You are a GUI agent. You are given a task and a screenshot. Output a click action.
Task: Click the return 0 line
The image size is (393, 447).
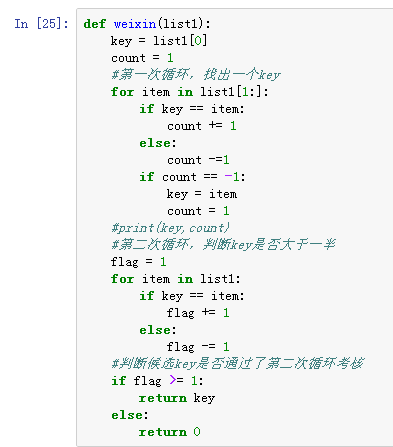click(x=170, y=432)
